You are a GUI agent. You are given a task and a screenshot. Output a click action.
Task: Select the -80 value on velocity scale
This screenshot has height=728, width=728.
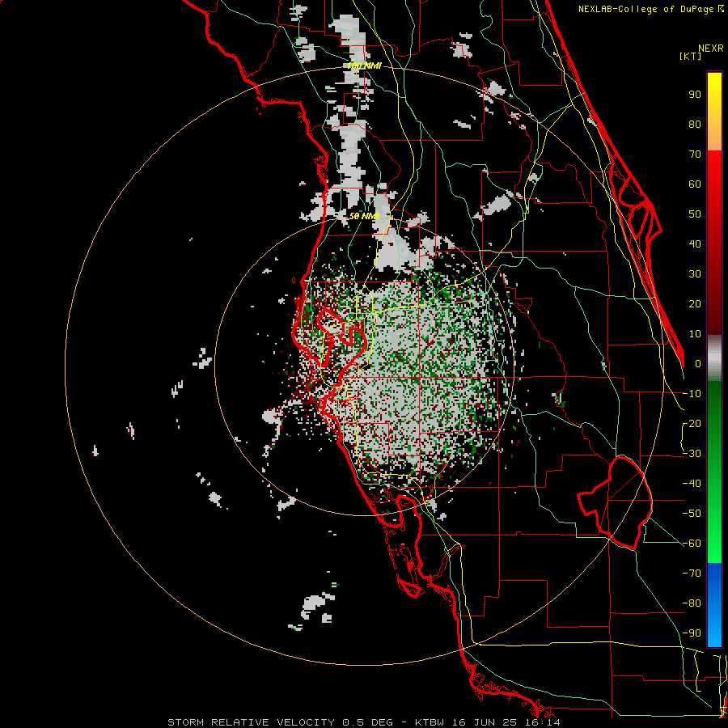(692, 603)
